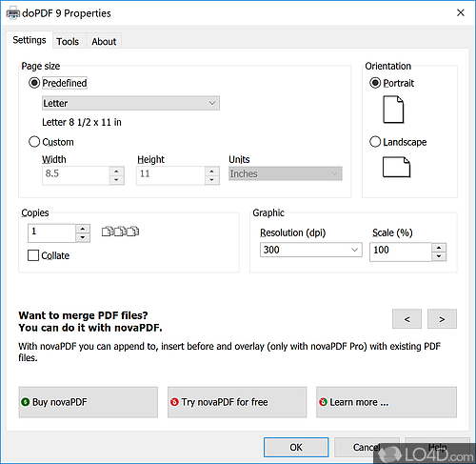Screen dimensions: 476x464
Task: Decrease Copies with down spinner arrow
Action: pyautogui.click(x=83, y=237)
